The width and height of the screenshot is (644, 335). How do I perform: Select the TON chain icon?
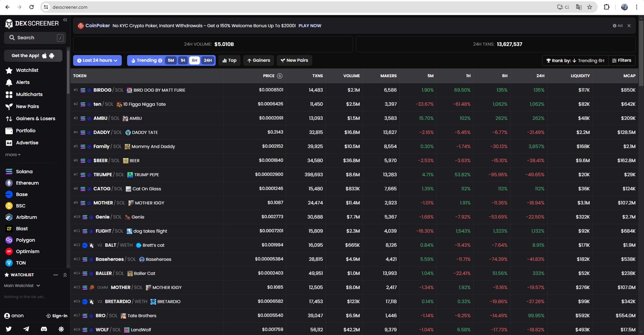coord(9,263)
